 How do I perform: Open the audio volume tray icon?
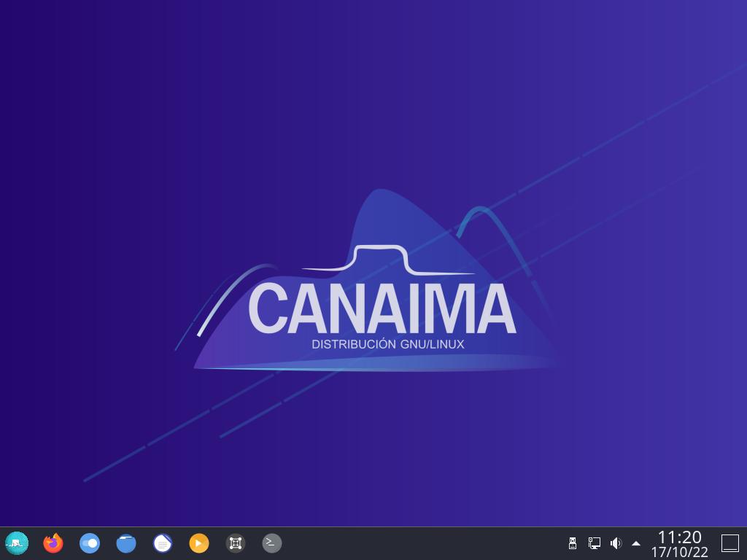(616, 542)
